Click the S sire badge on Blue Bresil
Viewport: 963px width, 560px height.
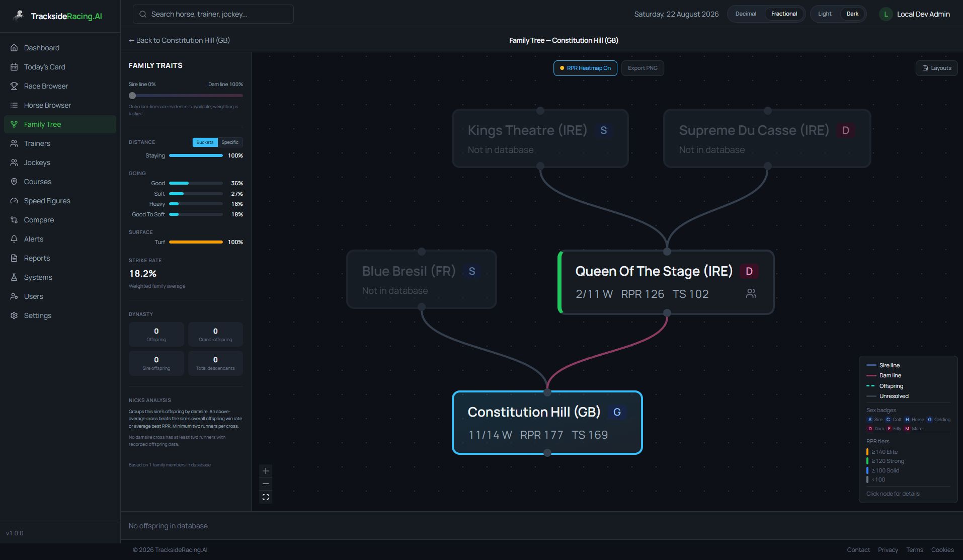(x=472, y=271)
